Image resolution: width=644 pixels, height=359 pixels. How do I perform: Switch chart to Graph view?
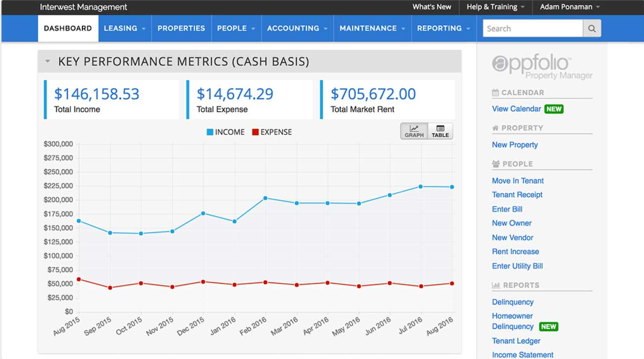point(414,131)
